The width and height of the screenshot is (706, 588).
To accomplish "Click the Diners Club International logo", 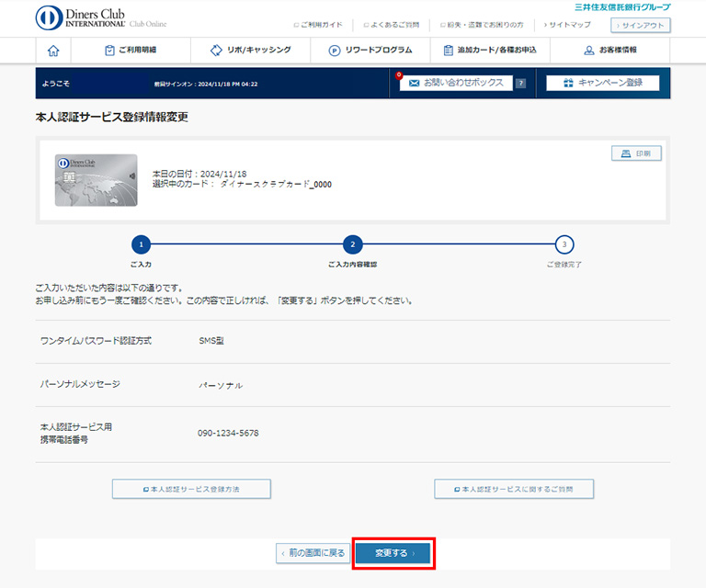I will (x=101, y=17).
